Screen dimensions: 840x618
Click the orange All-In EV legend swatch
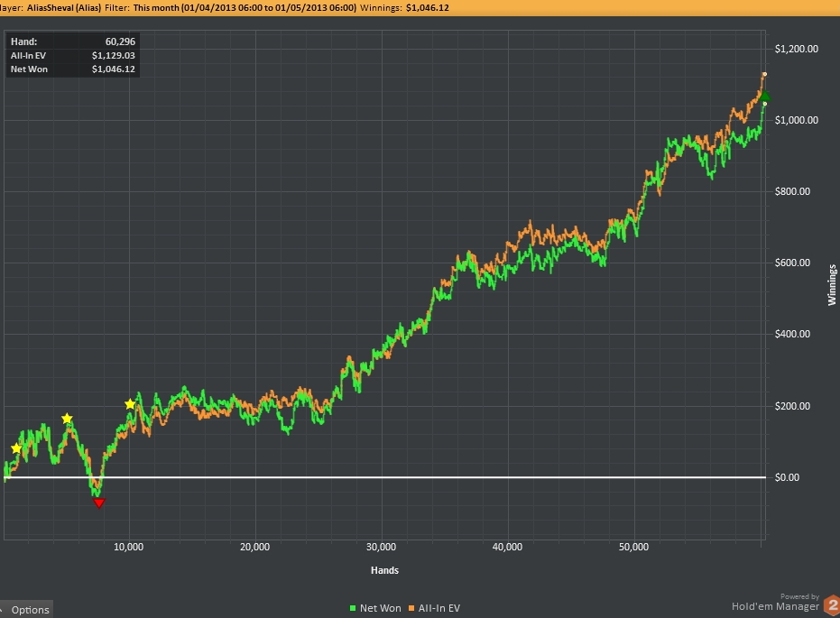[x=411, y=608]
